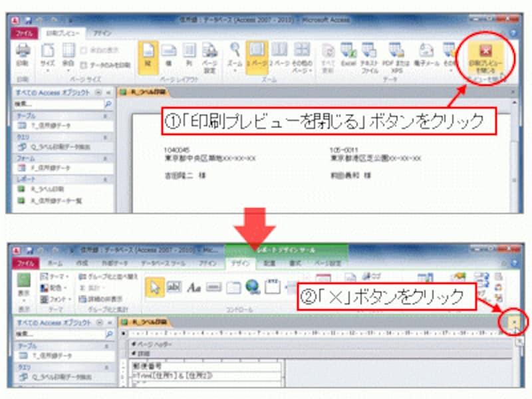Image resolution: width=532 pixels, height=399 pixels.
Task: Toggle the データのみを印刷 checkbox
Action: 84,65
